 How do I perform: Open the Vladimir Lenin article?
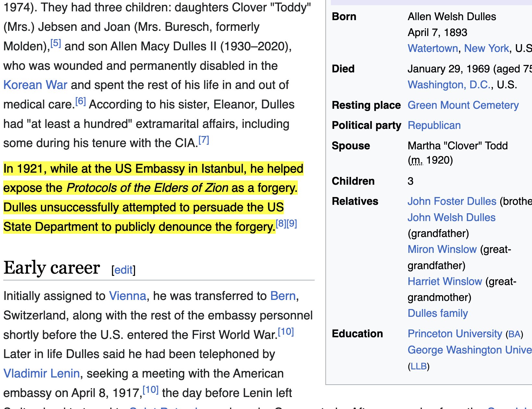[x=42, y=374]
